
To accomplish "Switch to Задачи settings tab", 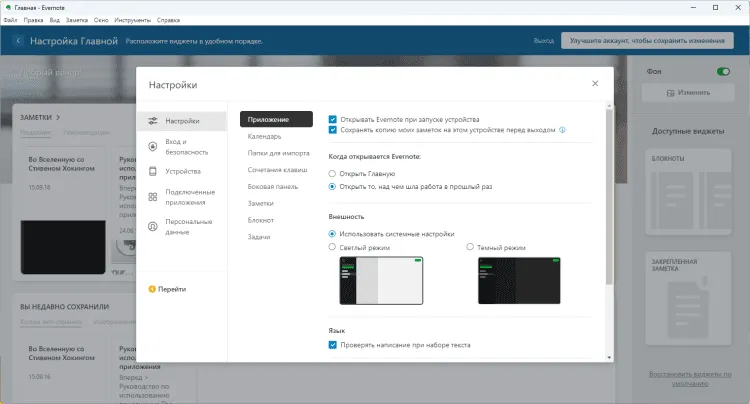I will coord(259,237).
